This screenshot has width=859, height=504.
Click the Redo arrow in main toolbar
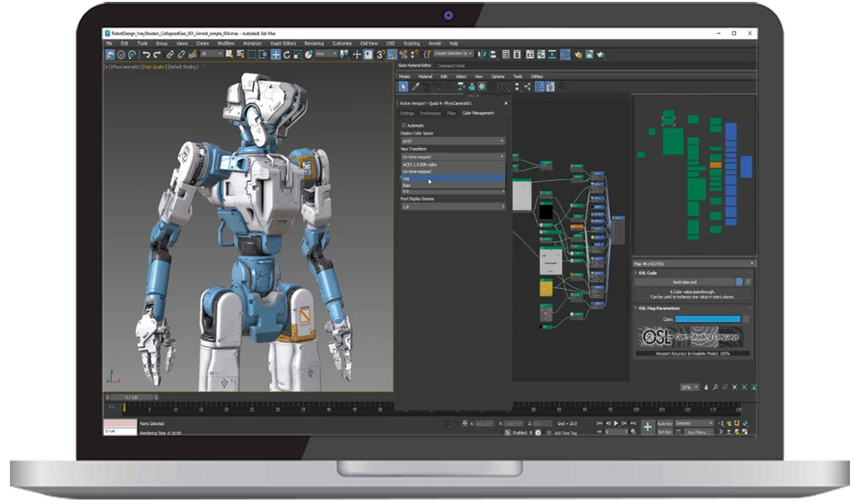click(x=158, y=55)
